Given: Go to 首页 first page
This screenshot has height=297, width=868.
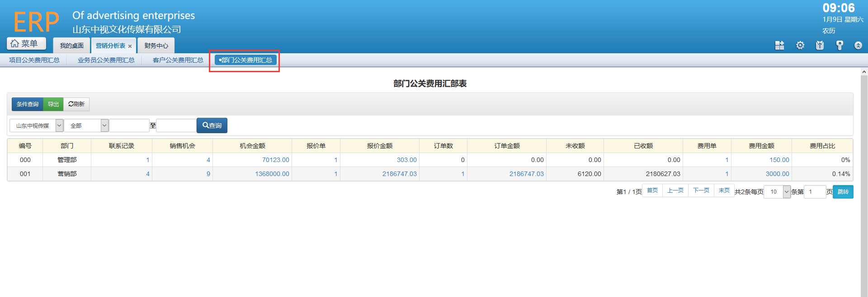Looking at the screenshot, I should click(x=652, y=190).
